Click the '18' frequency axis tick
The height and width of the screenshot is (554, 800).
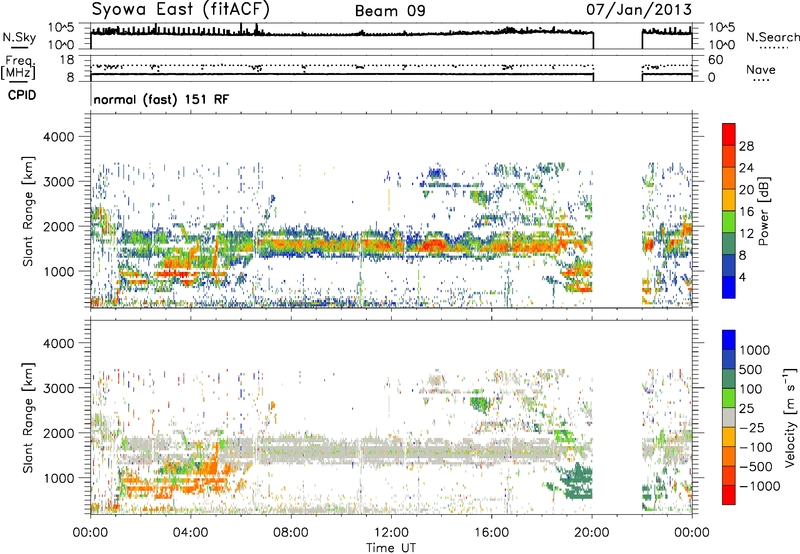pos(67,60)
